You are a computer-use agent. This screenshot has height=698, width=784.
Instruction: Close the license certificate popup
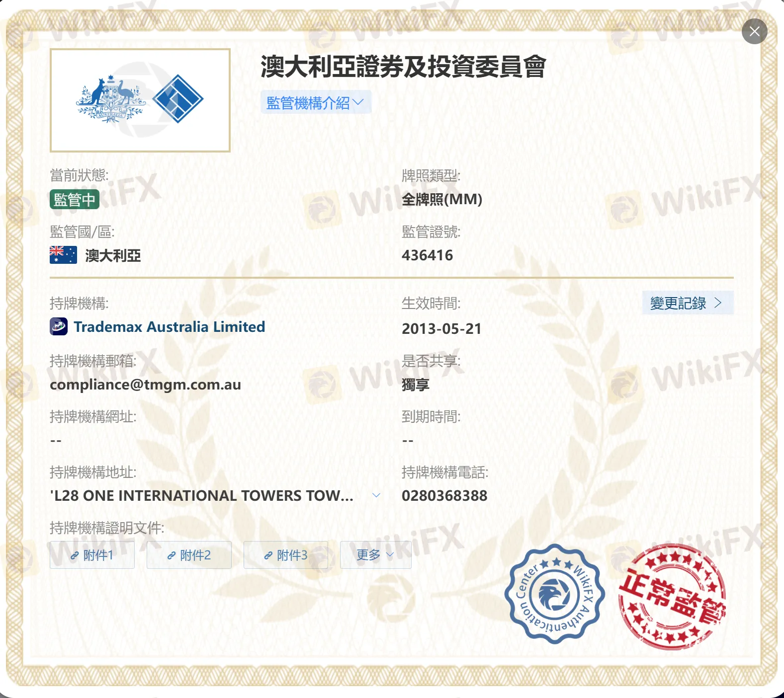pos(754,31)
